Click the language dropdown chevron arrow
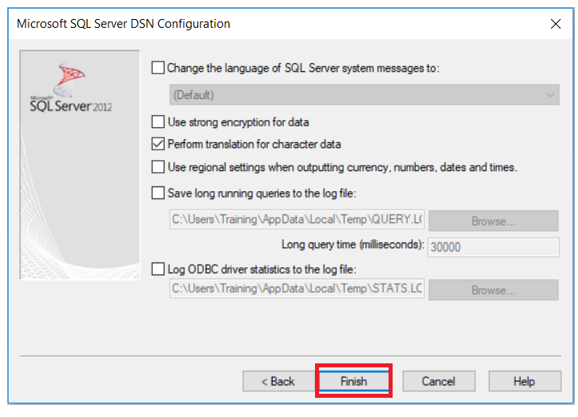 pos(550,95)
